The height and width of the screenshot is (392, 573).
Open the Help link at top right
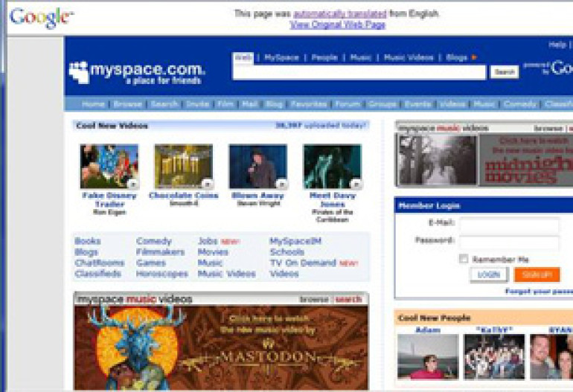tap(557, 45)
